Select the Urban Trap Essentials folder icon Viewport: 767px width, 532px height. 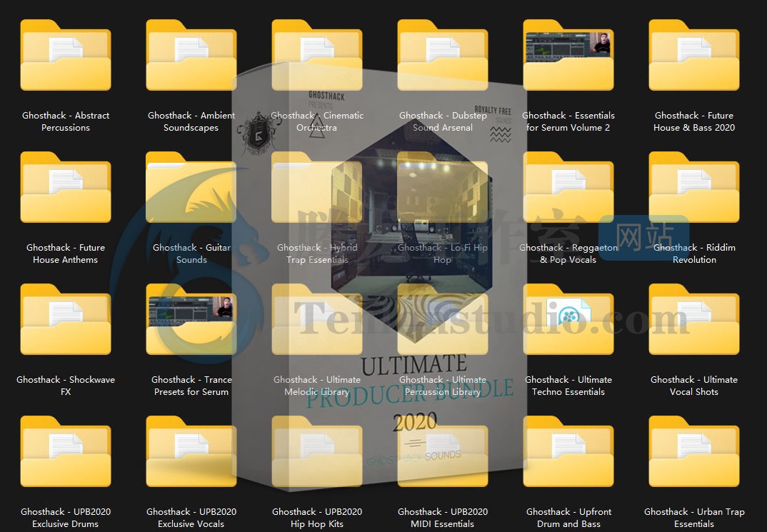pyautogui.click(x=694, y=451)
